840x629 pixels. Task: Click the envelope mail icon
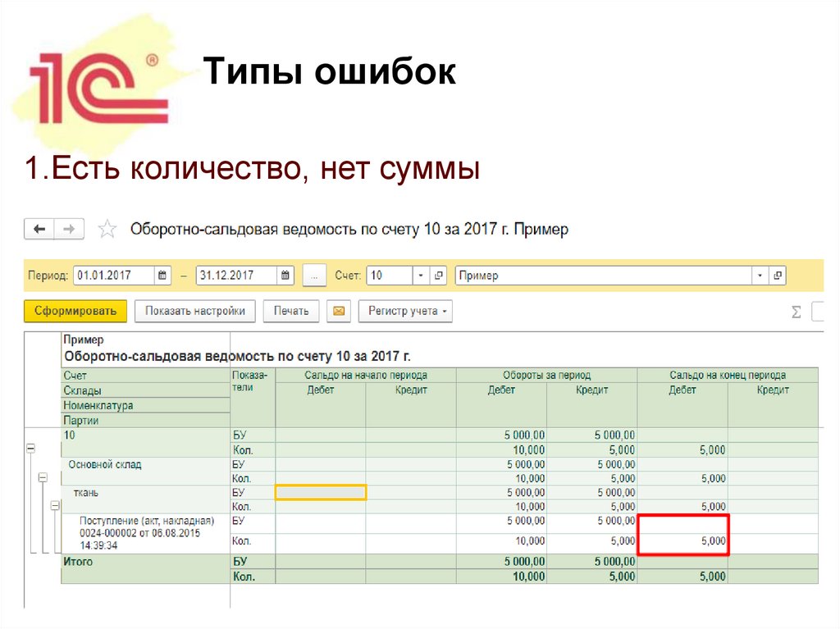tap(338, 311)
